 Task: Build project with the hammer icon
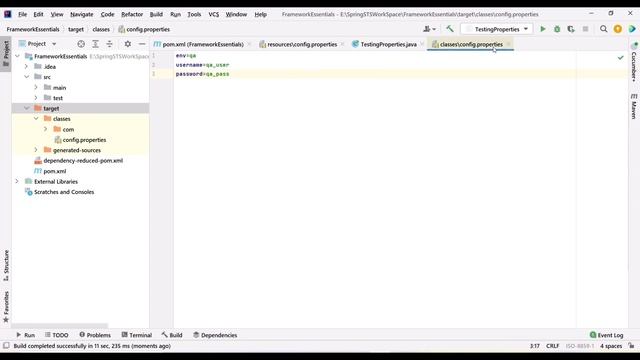pyautogui.click(x=449, y=29)
